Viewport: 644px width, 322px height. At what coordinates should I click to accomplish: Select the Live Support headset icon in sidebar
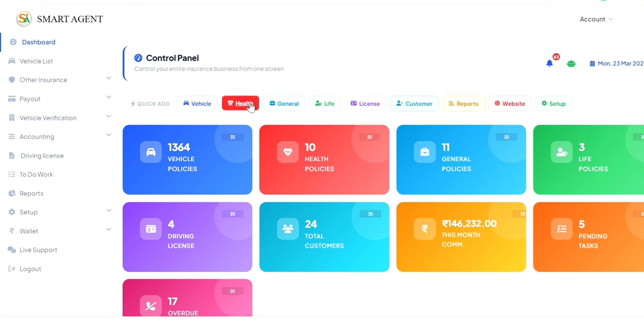[x=12, y=250]
